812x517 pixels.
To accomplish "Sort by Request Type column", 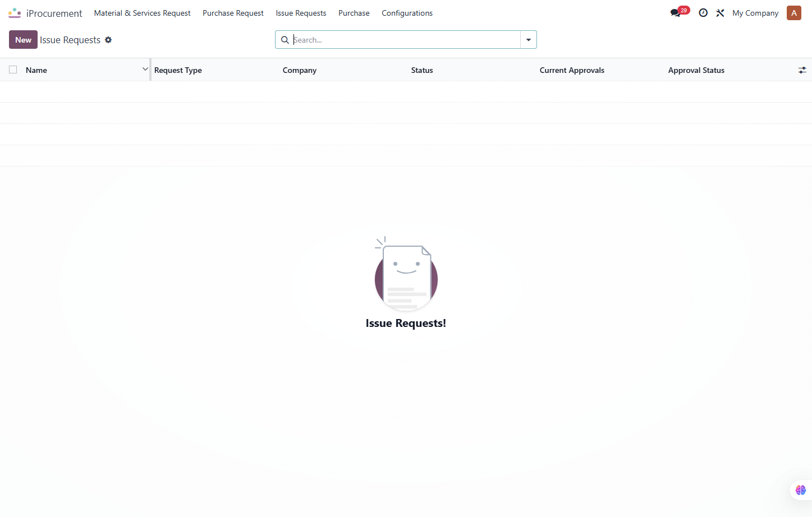I will (178, 70).
